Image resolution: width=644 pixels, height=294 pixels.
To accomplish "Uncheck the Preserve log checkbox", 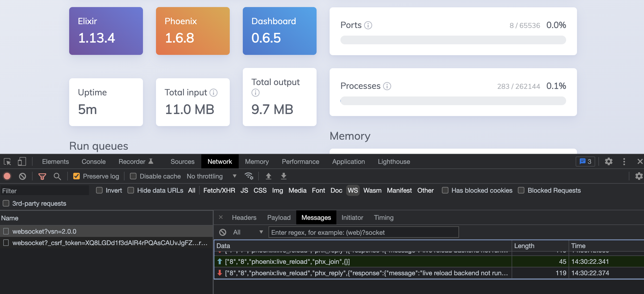I will point(76,176).
